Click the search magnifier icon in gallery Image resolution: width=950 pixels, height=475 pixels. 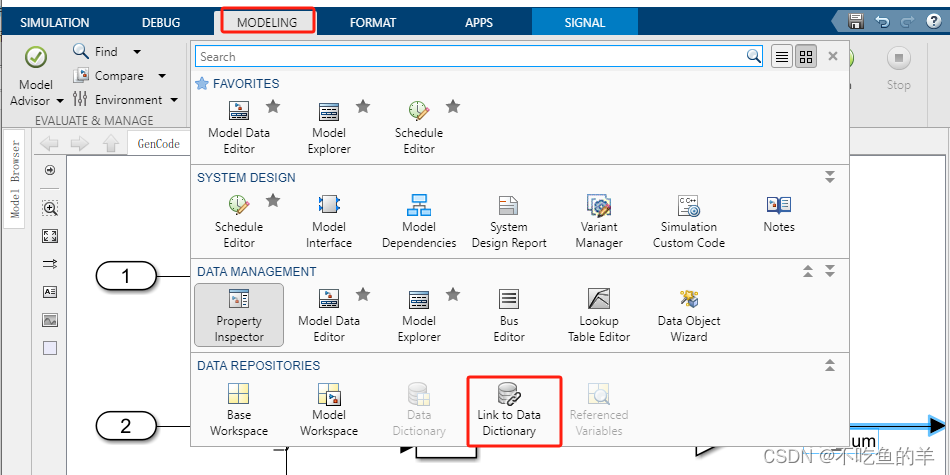point(753,56)
